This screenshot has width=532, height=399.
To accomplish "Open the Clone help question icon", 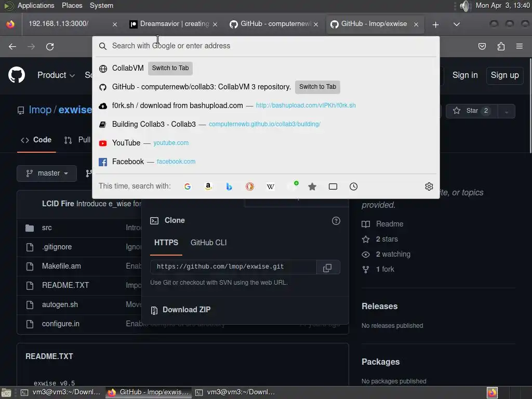I will point(336,221).
